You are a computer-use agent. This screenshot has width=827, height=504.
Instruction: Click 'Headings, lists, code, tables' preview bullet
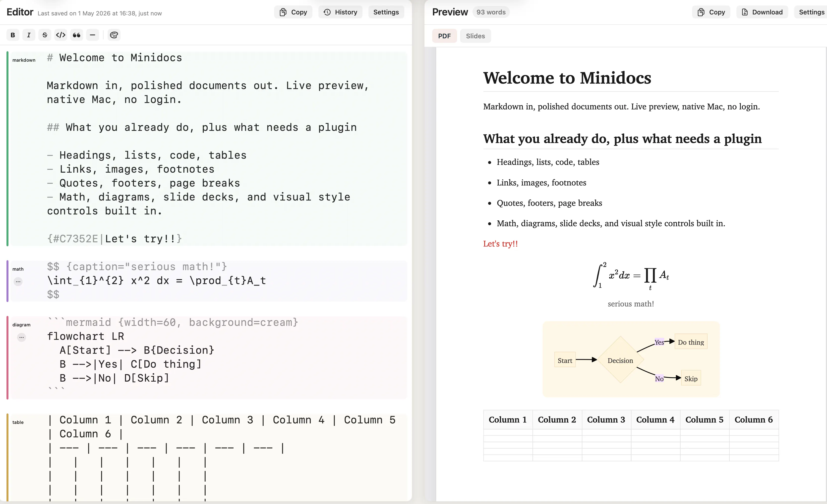click(x=548, y=162)
